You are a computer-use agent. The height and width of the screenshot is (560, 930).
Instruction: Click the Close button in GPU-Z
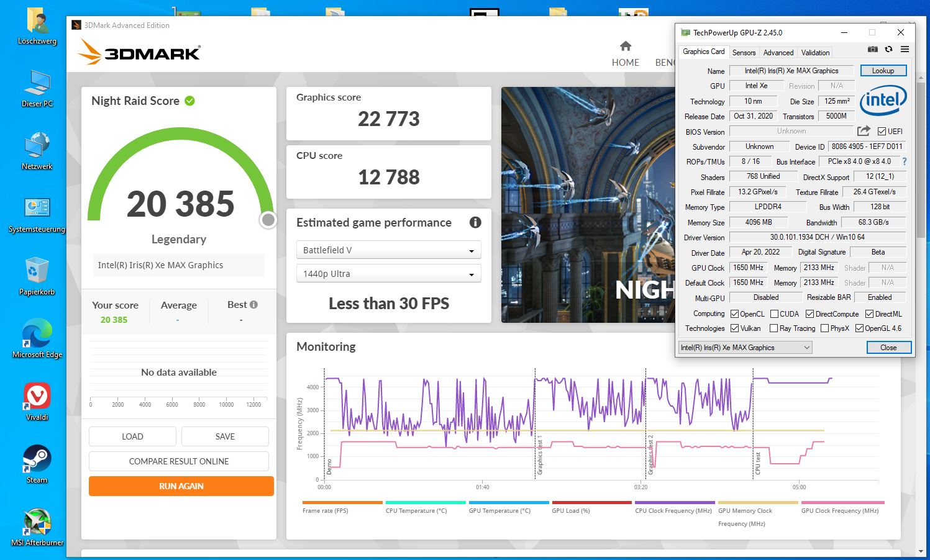[888, 348]
